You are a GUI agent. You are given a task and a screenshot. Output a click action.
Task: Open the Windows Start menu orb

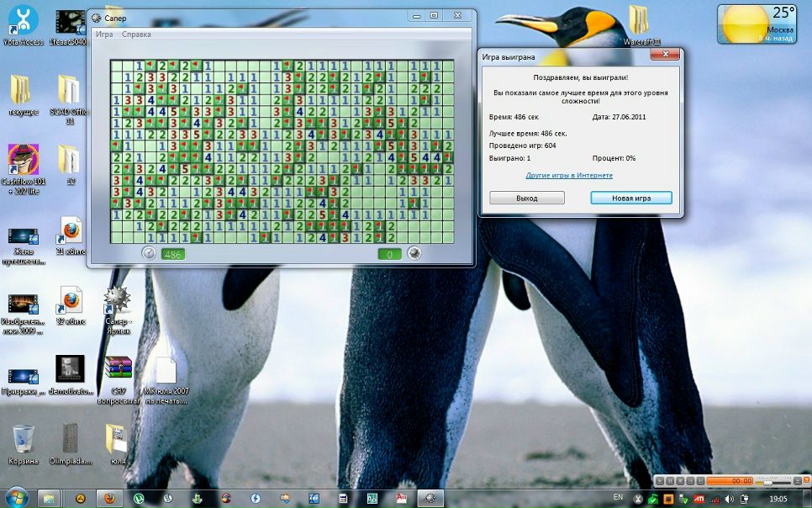(17, 496)
